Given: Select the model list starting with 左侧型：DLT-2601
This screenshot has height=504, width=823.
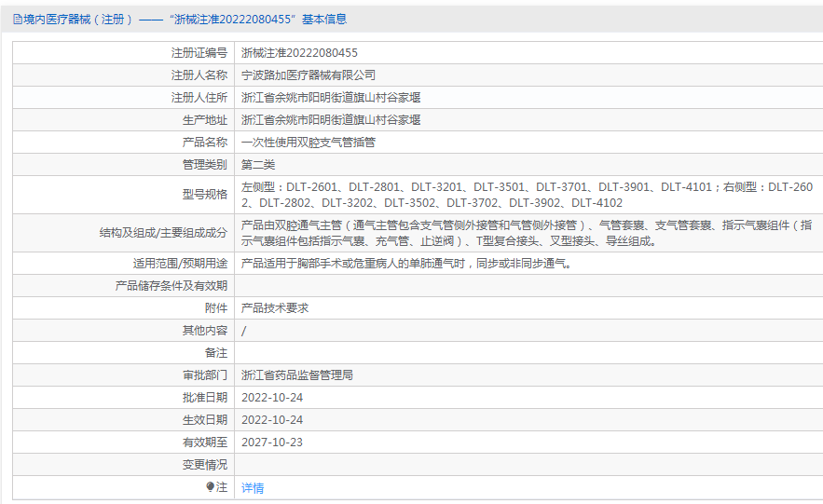Looking at the screenshot, I should 527,195.
